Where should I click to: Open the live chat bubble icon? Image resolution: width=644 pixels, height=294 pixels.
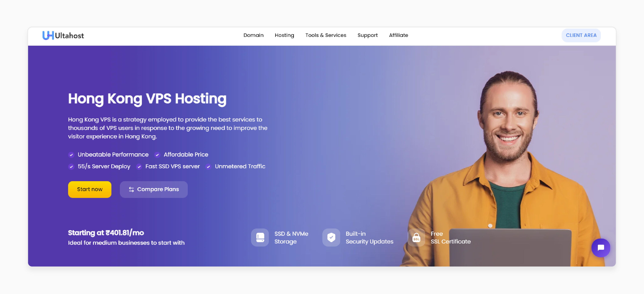[x=601, y=248]
